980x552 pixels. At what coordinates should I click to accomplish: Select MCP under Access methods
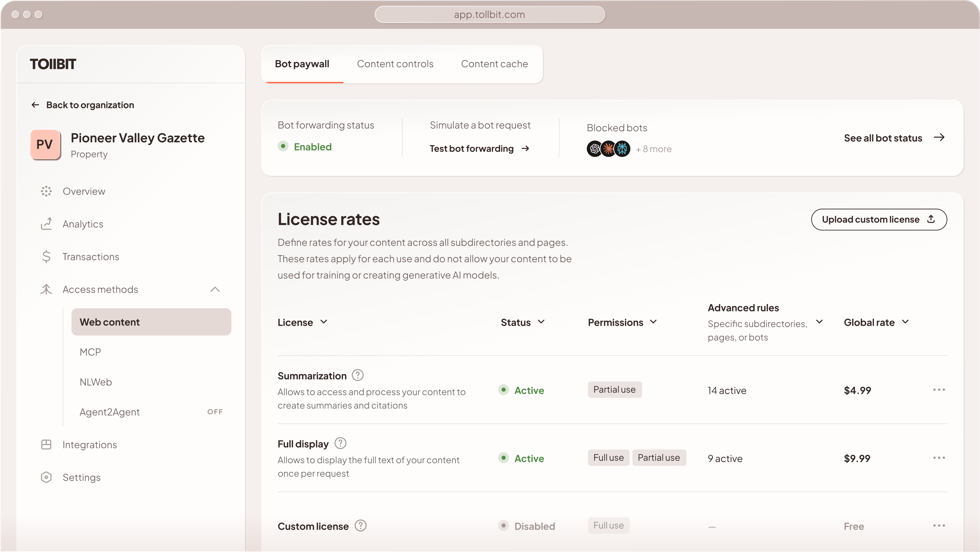pyautogui.click(x=90, y=352)
